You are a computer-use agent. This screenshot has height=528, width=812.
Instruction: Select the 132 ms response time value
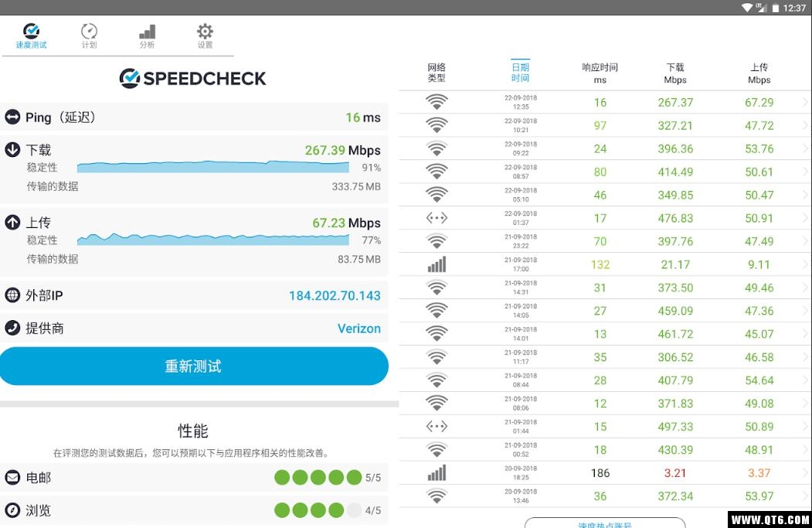(x=600, y=265)
